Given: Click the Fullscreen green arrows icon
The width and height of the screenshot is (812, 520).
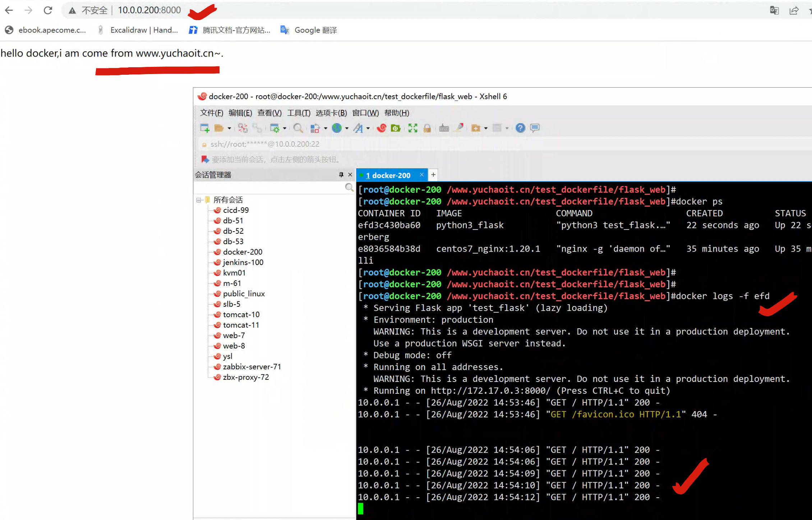Looking at the screenshot, I should coord(412,128).
